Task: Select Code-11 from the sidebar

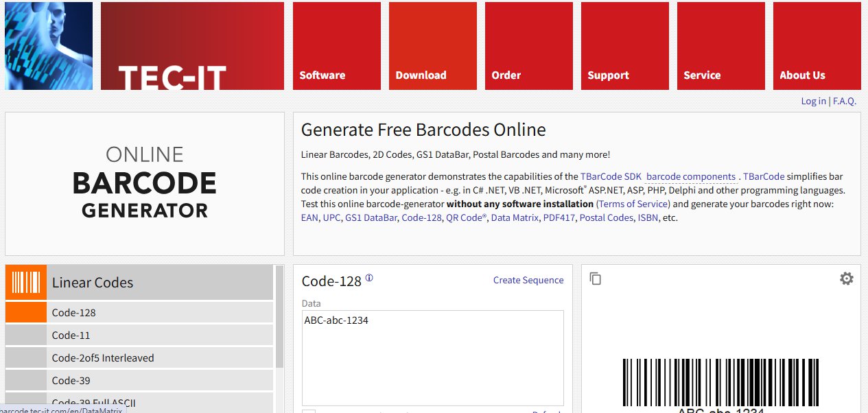Action: [71, 335]
